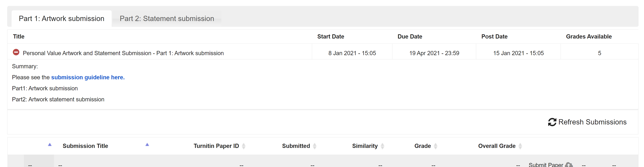Click the red collapse icon beside assignment title

click(x=16, y=52)
